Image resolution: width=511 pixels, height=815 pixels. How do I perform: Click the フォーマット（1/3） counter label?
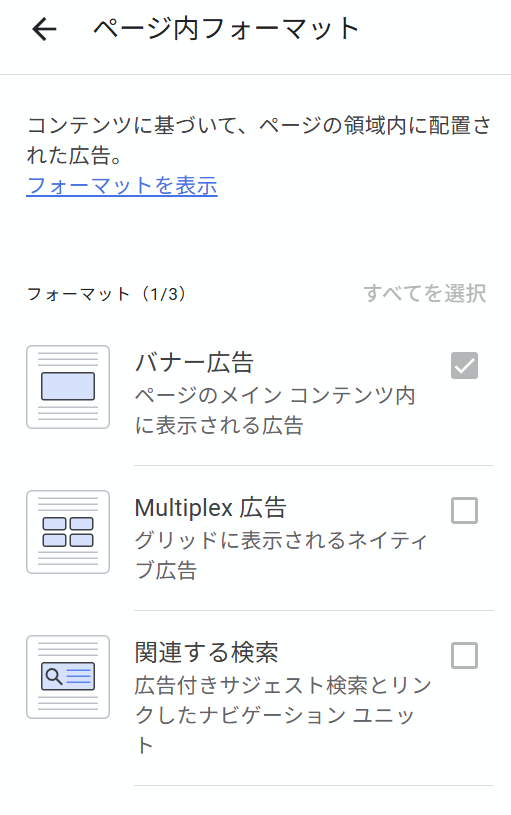tap(106, 294)
